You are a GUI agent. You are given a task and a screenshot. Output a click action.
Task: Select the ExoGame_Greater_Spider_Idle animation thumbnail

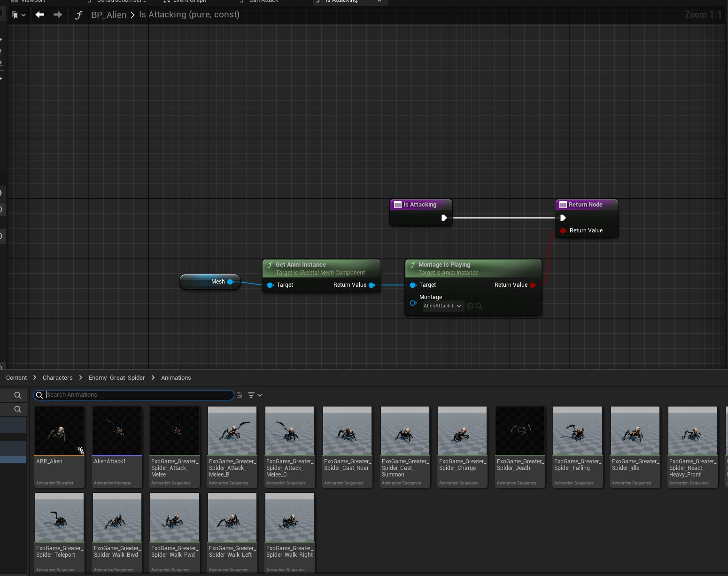click(635, 430)
